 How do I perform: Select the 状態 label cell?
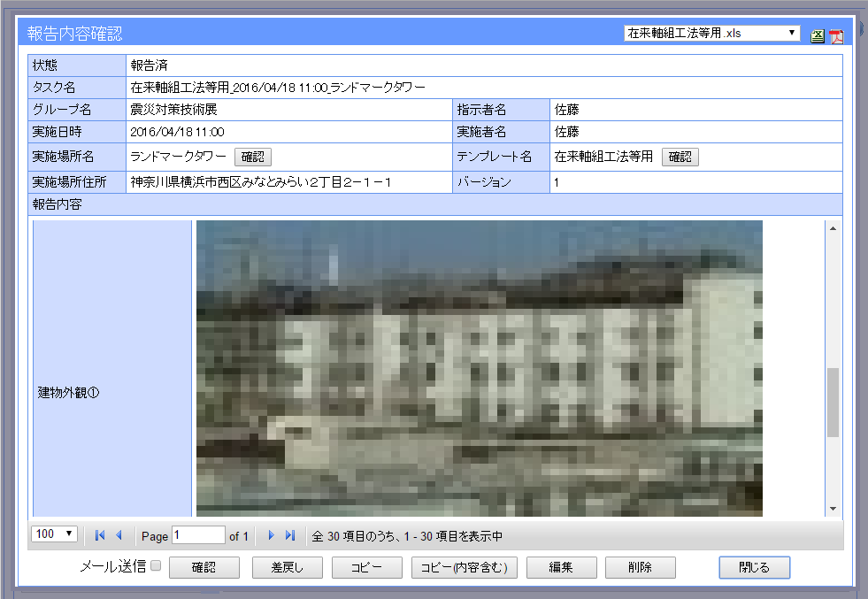(77, 65)
